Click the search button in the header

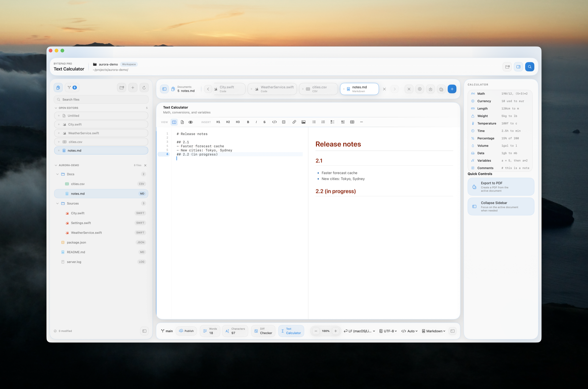[530, 67]
